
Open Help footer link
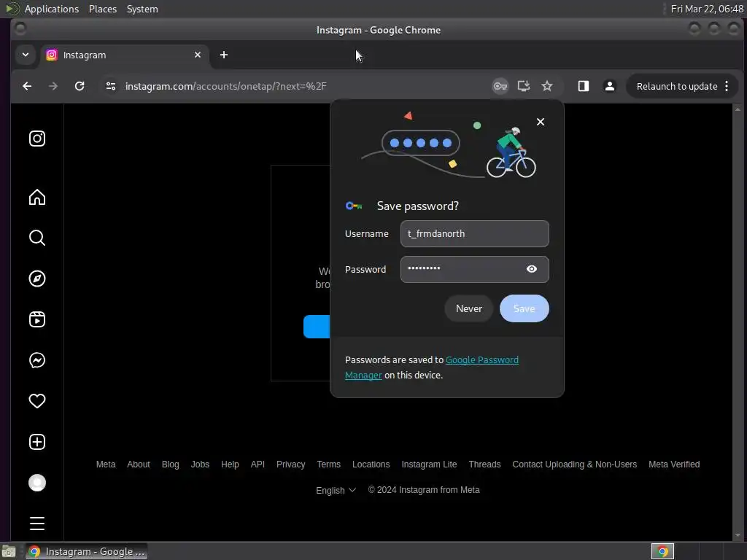[x=230, y=464]
